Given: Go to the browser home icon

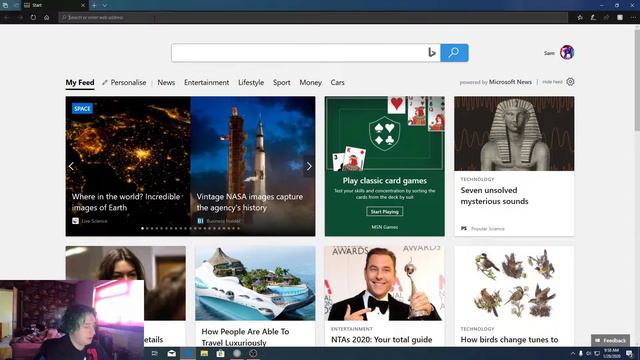Looking at the screenshot, I should (47, 18).
